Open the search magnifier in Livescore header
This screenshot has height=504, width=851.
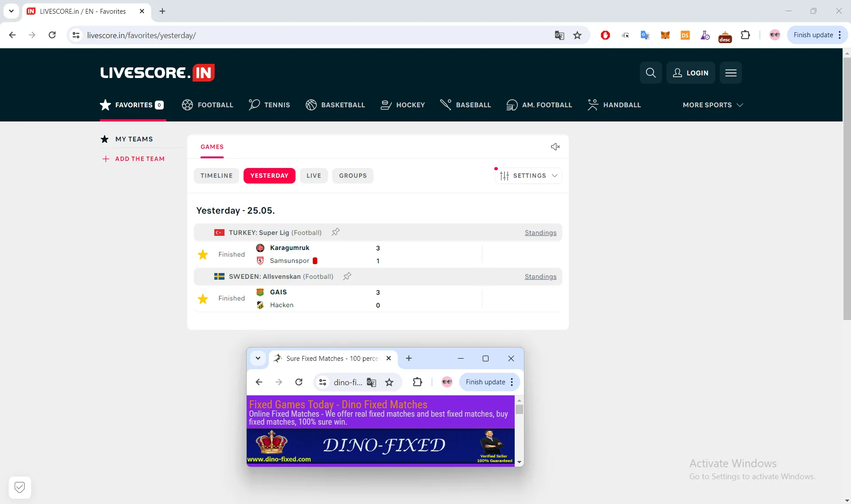coord(650,73)
